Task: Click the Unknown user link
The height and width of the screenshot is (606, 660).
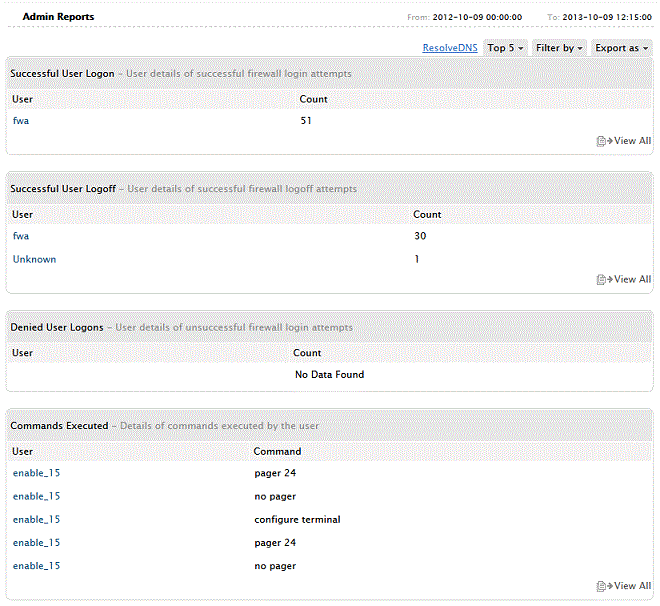Action: coord(34,259)
